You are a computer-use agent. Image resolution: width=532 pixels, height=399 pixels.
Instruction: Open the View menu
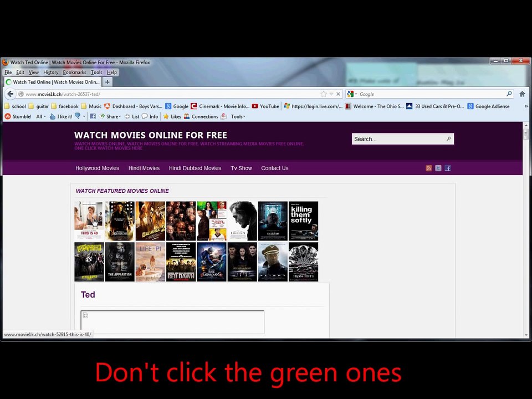tap(34, 72)
